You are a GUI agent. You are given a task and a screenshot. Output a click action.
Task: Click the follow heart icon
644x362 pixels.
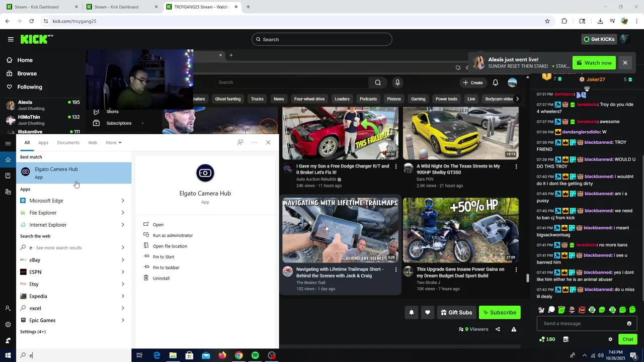click(428, 312)
